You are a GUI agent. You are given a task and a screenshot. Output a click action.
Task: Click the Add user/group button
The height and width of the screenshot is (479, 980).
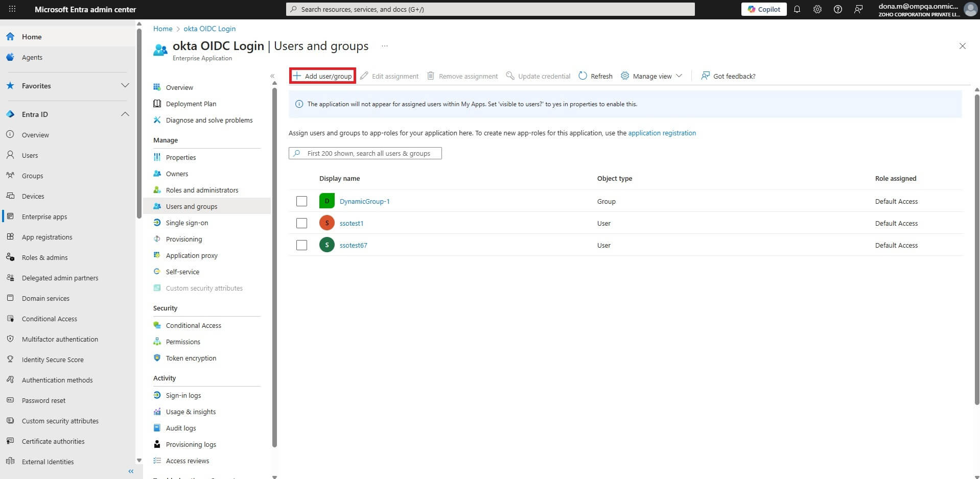point(322,75)
